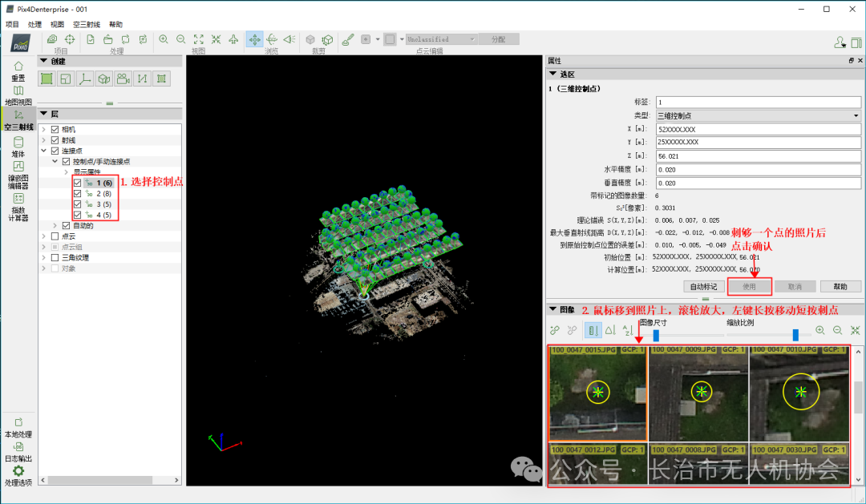This screenshot has width=866, height=504.
Task: Expand the 相机 tree node
Action: pos(43,129)
